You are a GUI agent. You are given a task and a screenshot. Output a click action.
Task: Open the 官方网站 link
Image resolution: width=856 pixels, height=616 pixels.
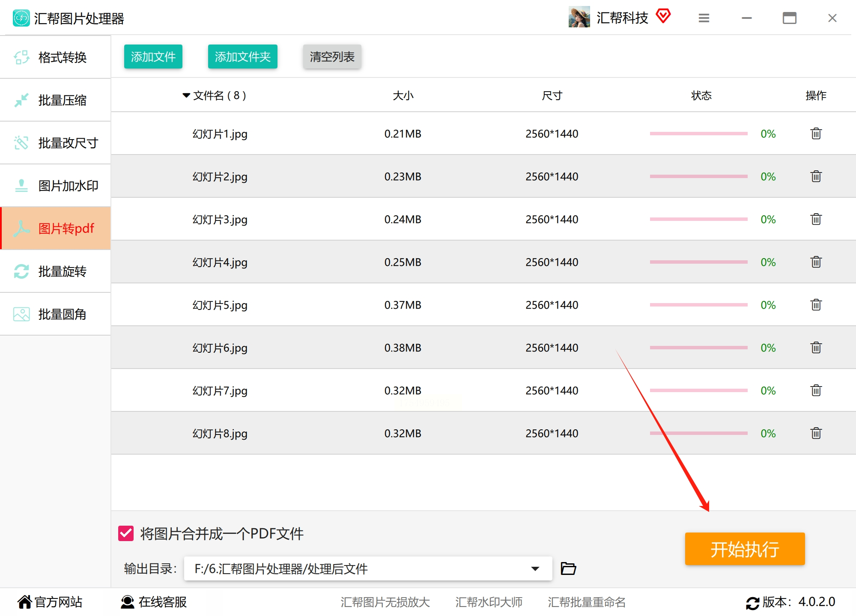tap(50, 602)
